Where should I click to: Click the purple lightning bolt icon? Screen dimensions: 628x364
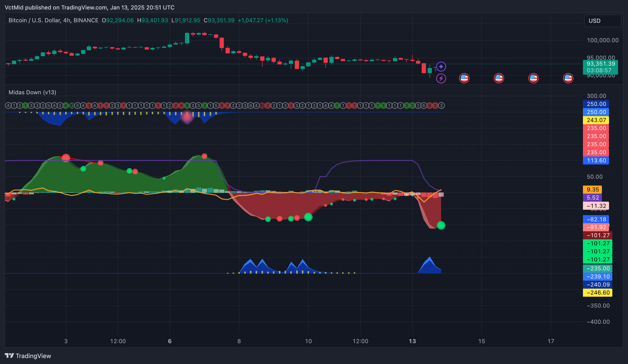coord(441,79)
